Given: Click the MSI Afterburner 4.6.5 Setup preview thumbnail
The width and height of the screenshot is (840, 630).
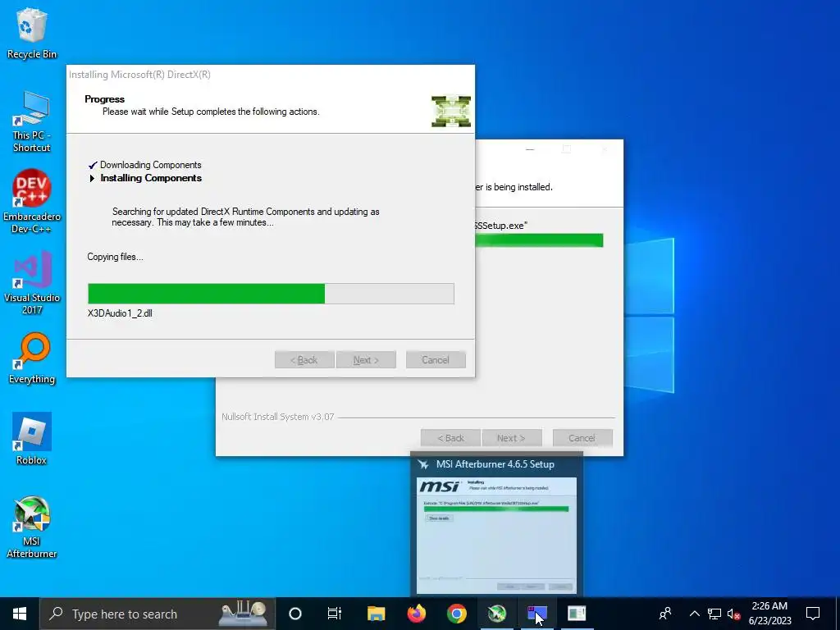Looking at the screenshot, I should click(x=496, y=535).
